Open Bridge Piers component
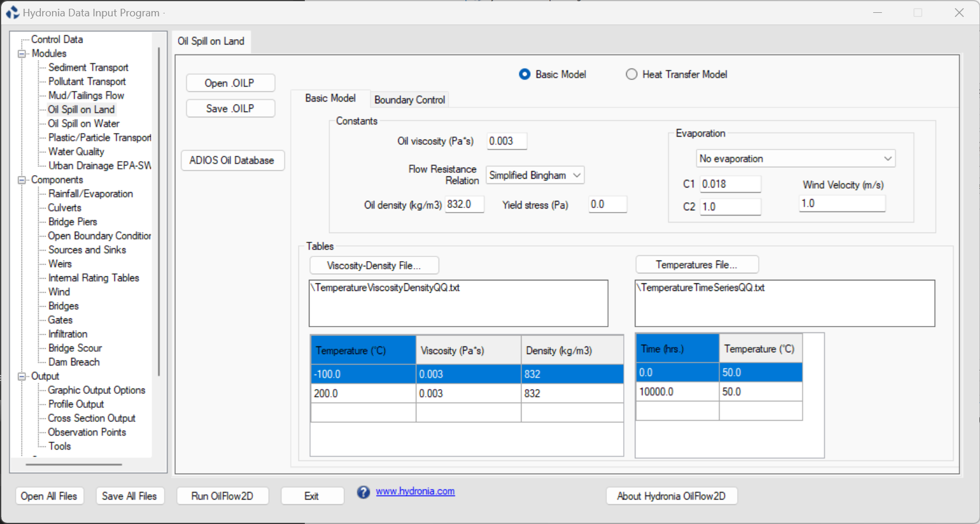The image size is (980, 524). pos(72,221)
